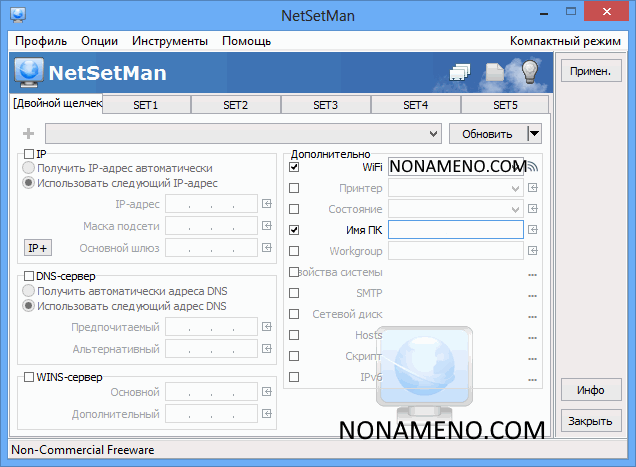Switch to the SET3 tab
636x467 pixels.
click(x=325, y=105)
